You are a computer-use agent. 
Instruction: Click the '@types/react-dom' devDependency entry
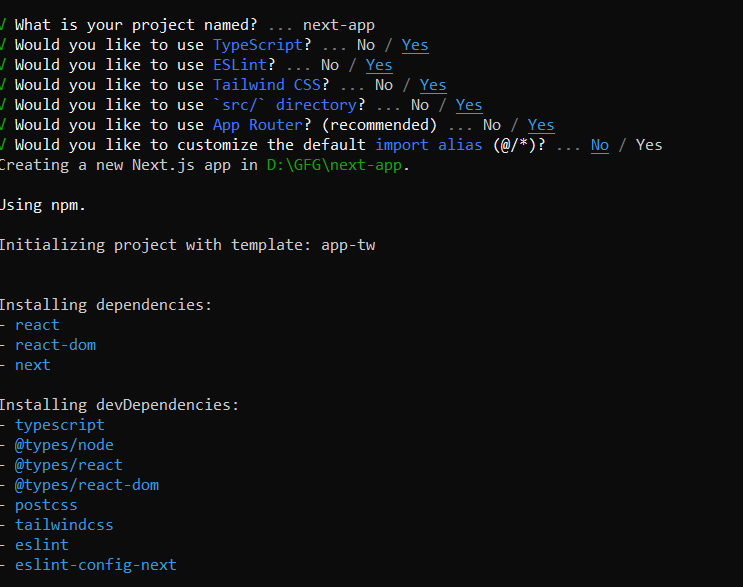(x=86, y=485)
